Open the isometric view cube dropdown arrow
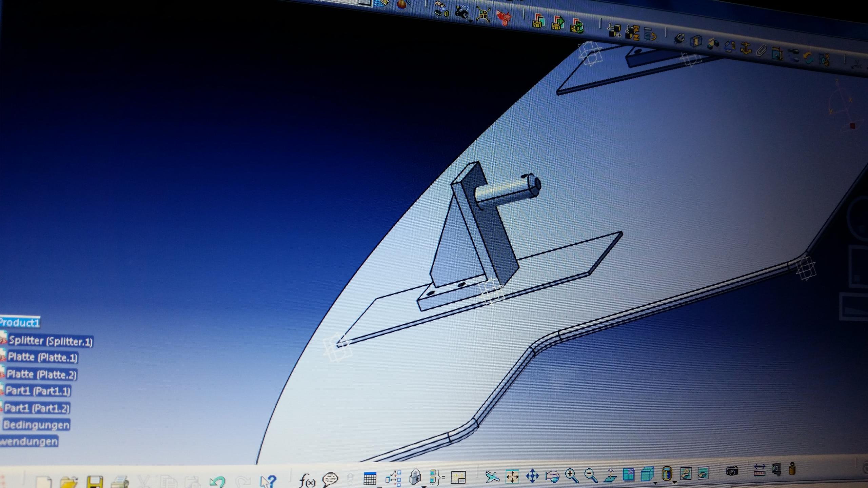Screen dimensions: 868x488 655,483
